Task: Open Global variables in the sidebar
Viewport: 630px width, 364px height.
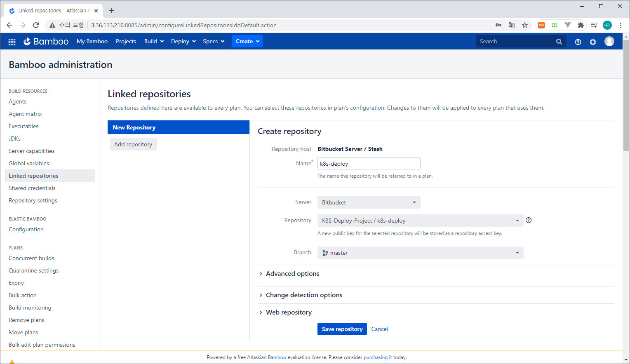Action: pyautogui.click(x=29, y=163)
